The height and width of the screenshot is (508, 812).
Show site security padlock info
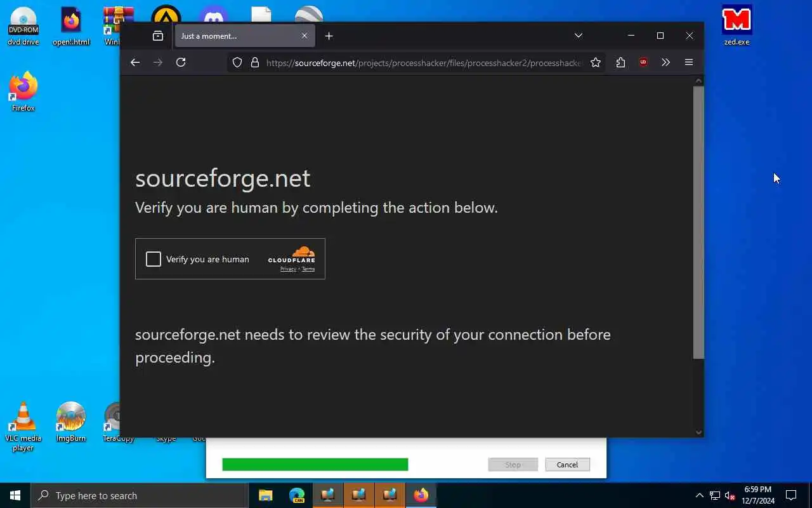coord(255,62)
